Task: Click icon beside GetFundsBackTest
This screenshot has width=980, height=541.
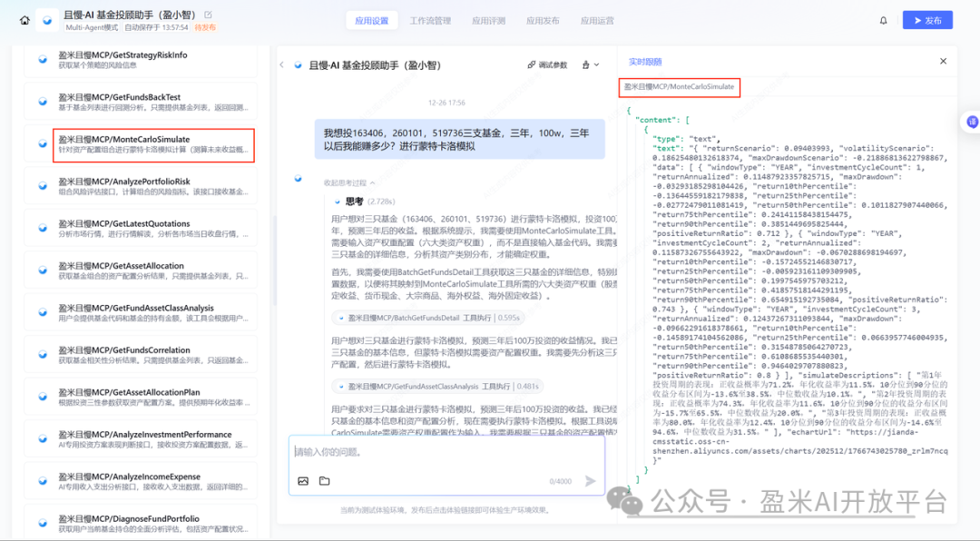Action: pos(43,102)
